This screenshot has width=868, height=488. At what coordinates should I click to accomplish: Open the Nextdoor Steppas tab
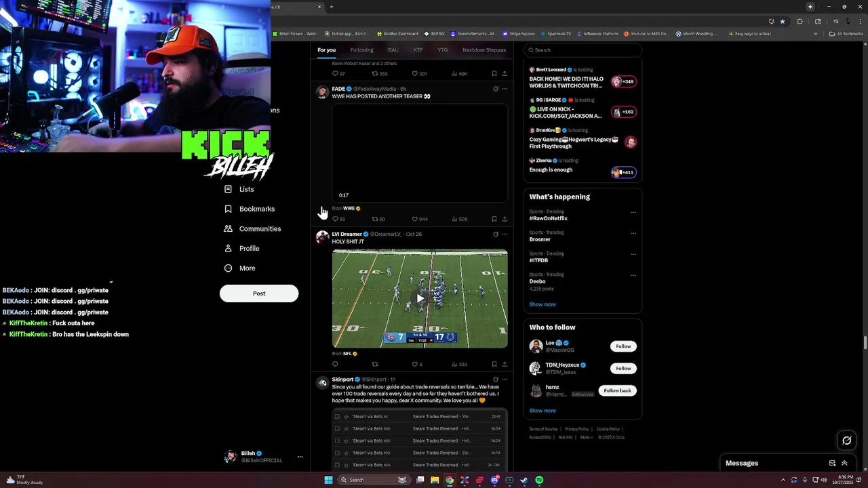pyautogui.click(x=484, y=50)
